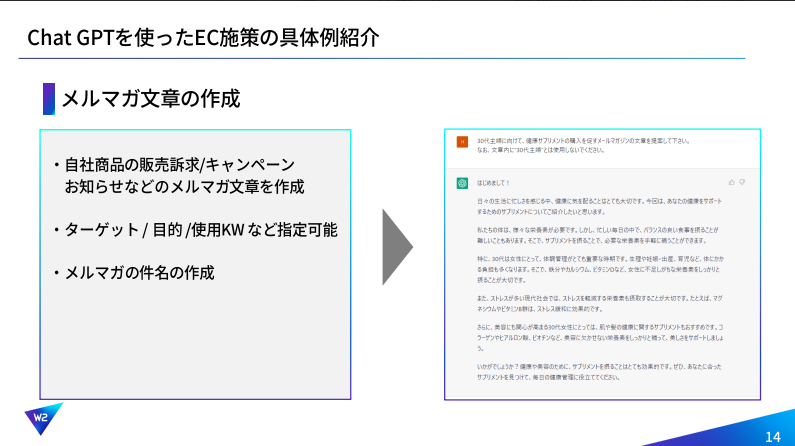Click the heading 'メルマガ文章の作成'
Image resolution: width=795 pixels, height=446 pixels.
151,99
